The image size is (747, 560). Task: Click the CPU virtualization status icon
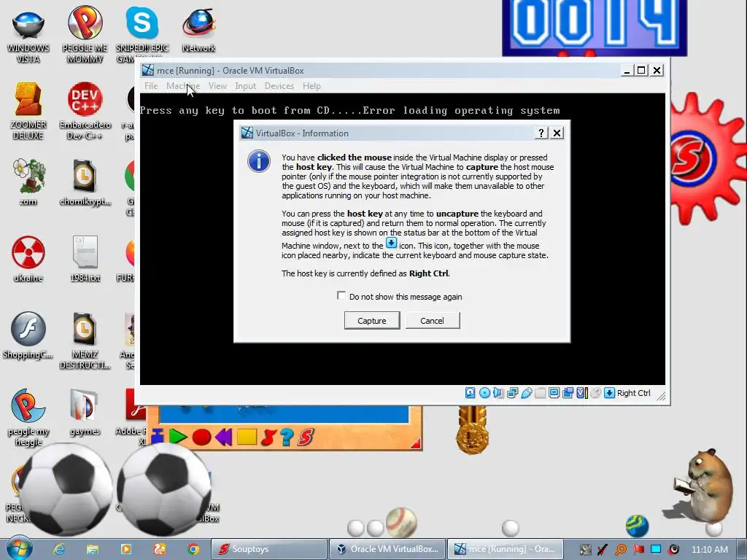click(x=581, y=393)
